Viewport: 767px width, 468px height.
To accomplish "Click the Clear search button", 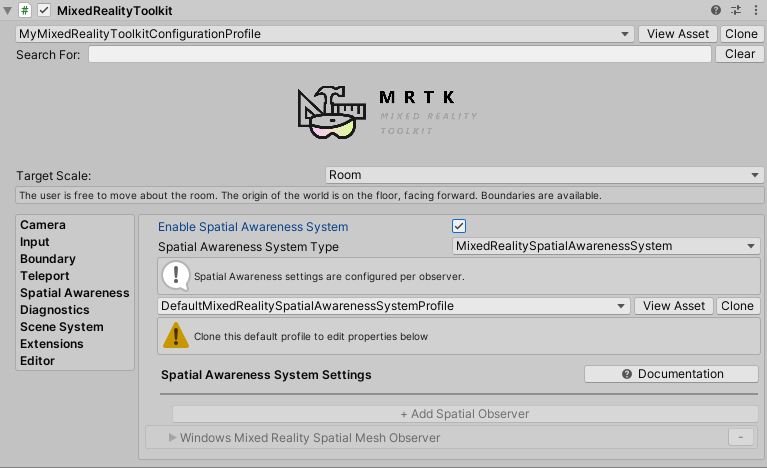I will (740, 54).
